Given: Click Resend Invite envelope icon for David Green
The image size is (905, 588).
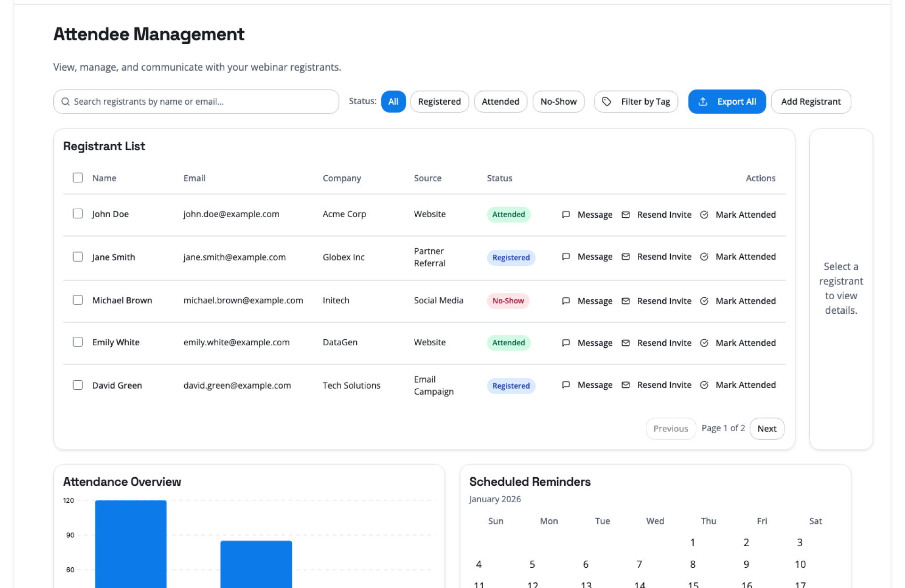Looking at the screenshot, I should pyautogui.click(x=625, y=385).
